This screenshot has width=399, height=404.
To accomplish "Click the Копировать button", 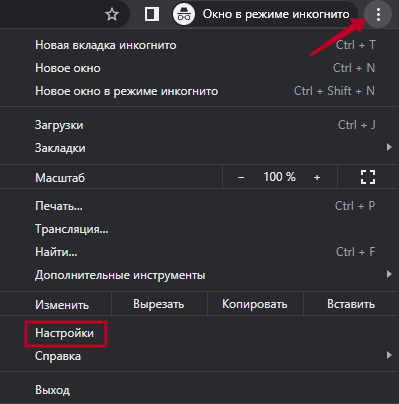I will tap(255, 304).
